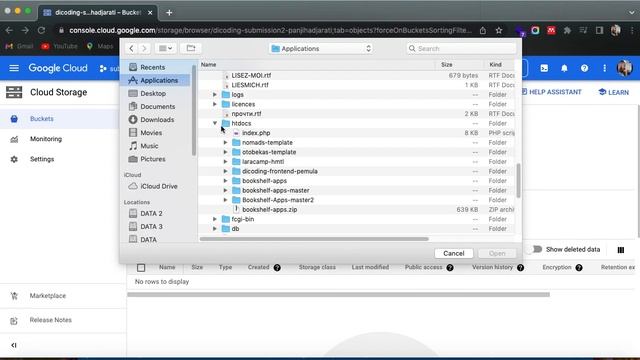Screen dimensions: 640x360
Task: Expand the bookshelf-apps-master folder
Action: click(225, 190)
